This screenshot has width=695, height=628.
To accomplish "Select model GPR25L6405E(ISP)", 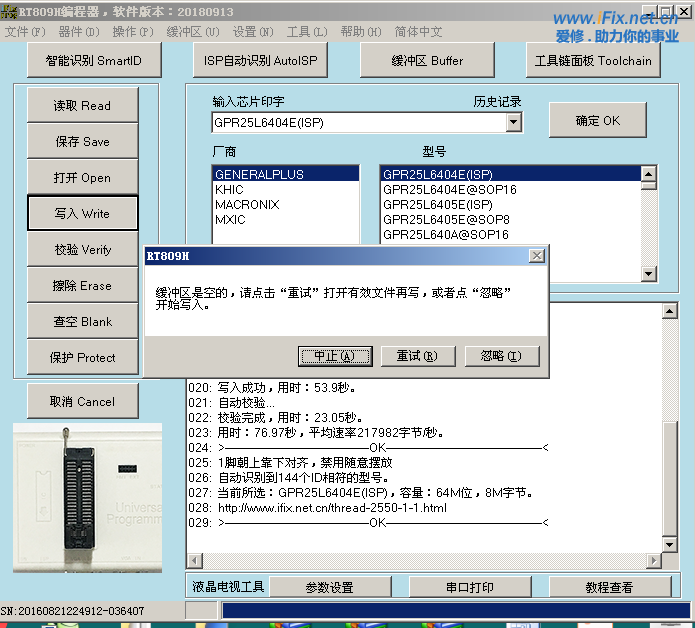I will click(x=511, y=204).
